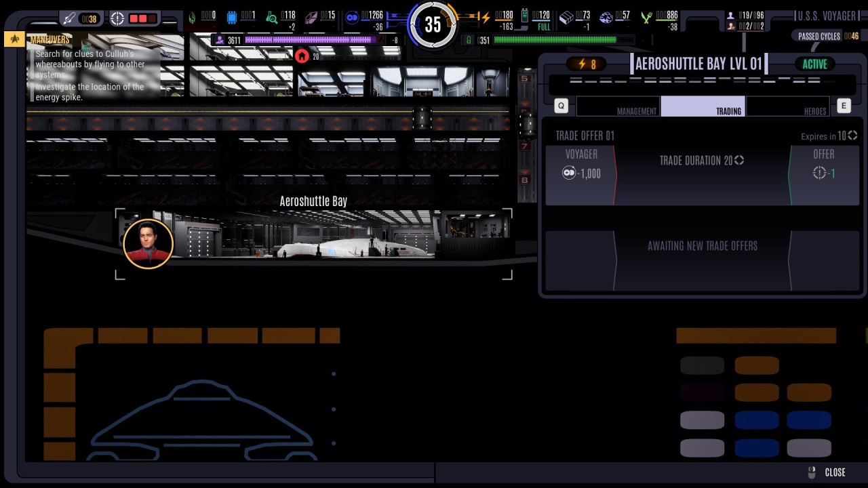Click the white metal crate resource icon
The height and width of the screenshot is (488, 868).
point(566,18)
